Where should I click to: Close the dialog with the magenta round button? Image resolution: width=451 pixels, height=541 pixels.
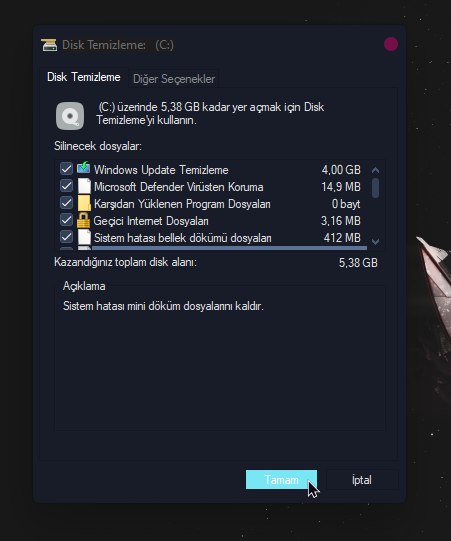point(391,44)
